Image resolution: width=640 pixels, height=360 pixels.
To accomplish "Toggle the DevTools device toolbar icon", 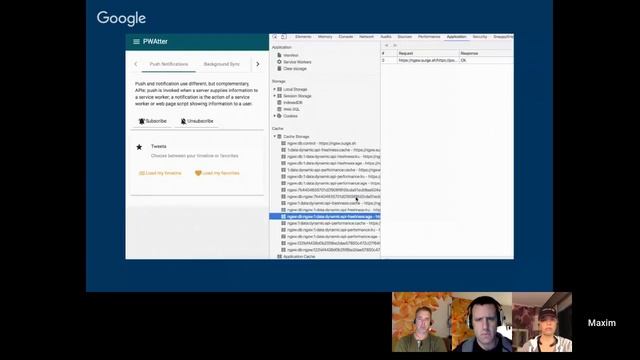I will [x=284, y=37].
